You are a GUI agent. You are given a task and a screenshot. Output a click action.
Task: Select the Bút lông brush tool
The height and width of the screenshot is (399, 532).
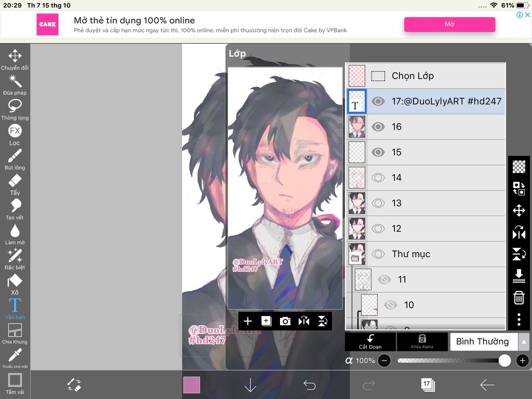tap(15, 159)
